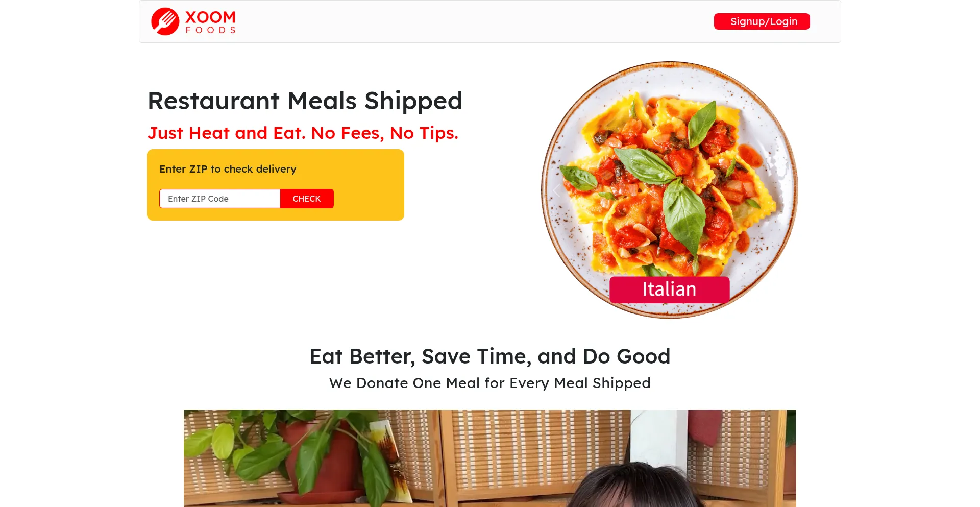Image resolution: width=980 pixels, height=507 pixels.
Task: Click We Donate One Meal subheading
Action: point(489,383)
